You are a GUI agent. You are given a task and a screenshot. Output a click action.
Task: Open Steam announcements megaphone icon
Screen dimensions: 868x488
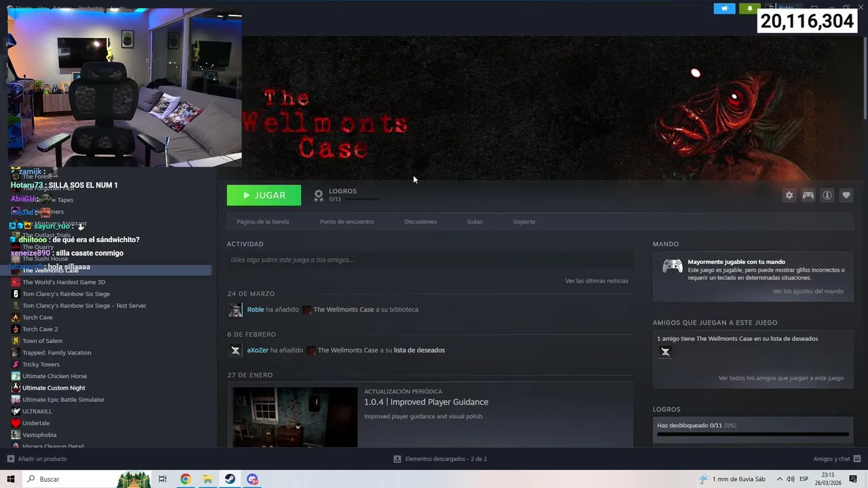(724, 9)
